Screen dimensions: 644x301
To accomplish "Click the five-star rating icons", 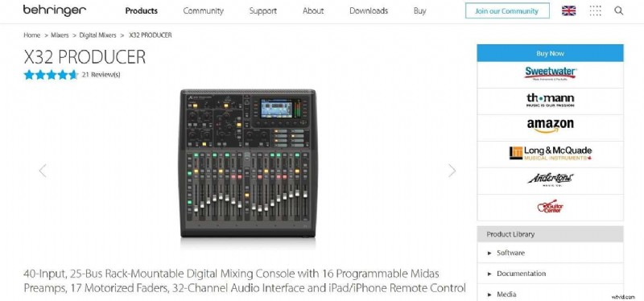I will pyautogui.click(x=51, y=75).
